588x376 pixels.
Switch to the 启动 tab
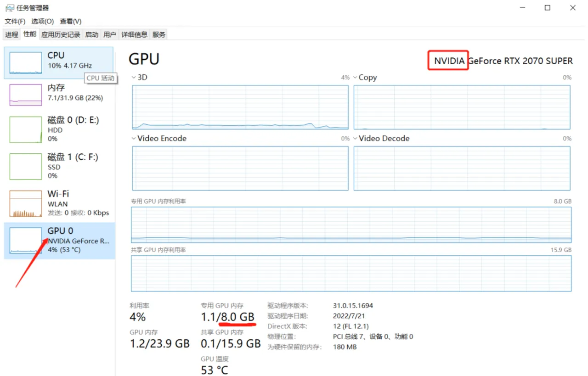pyautogui.click(x=92, y=34)
